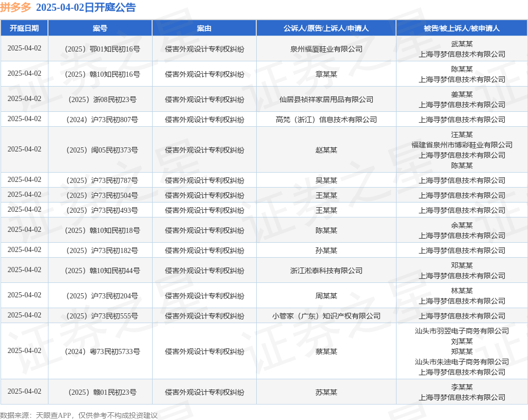Image resolution: width=528 pixels, height=420 pixels.
Task: Click plaintiff 蔡某某
Action: pyautogui.click(x=326, y=351)
